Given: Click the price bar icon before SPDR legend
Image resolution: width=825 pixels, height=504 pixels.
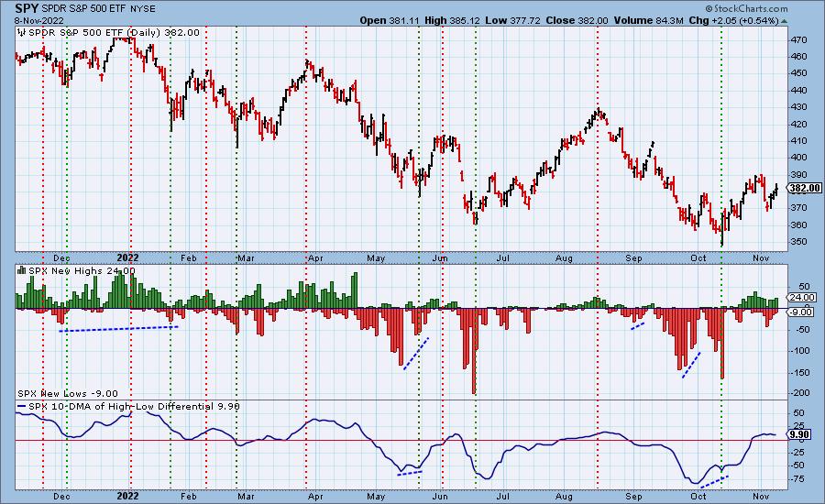Looking at the screenshot, I should 22,33.
